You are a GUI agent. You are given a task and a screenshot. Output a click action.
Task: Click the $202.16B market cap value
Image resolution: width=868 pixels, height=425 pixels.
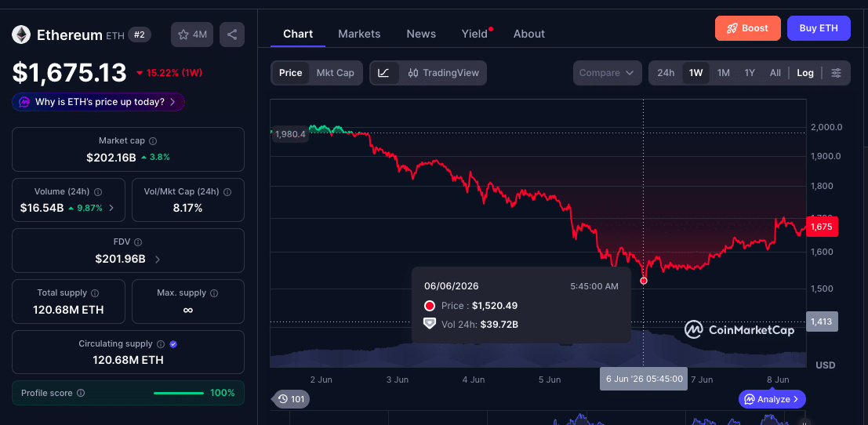click(111, 157)
